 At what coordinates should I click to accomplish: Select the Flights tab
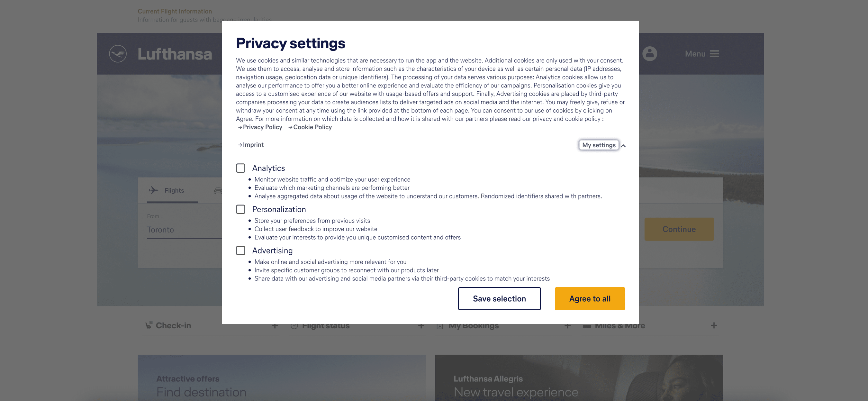pos(174,191)
